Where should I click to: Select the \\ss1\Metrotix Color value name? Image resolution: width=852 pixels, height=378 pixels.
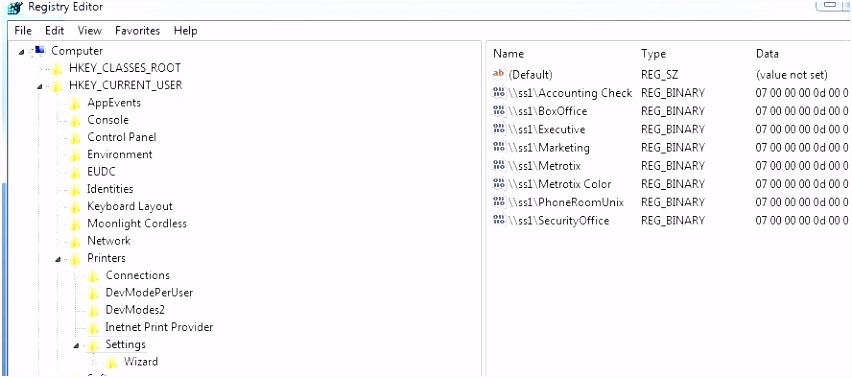(x=559, y=184)
